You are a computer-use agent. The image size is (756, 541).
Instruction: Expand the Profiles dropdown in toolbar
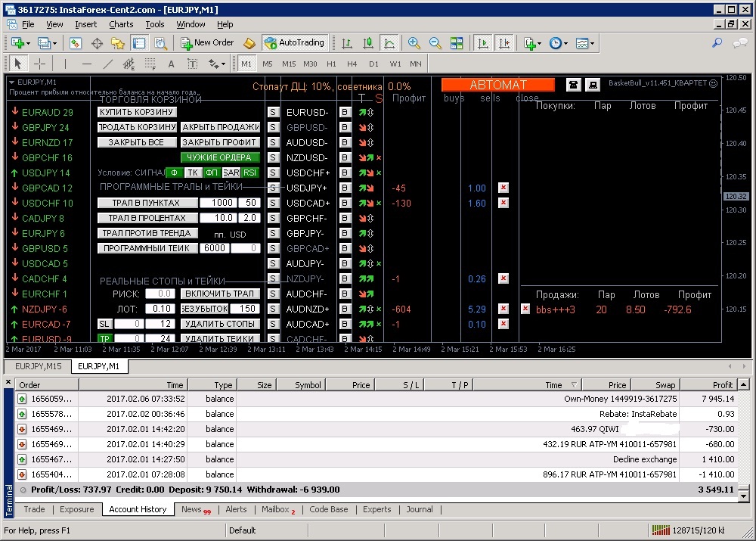54,43
